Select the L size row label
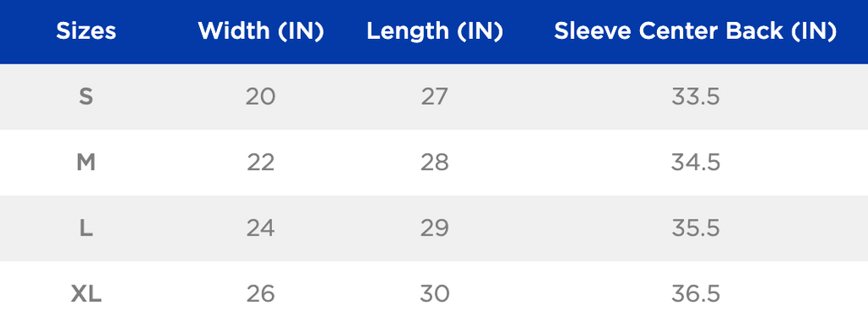 point(86,228)
